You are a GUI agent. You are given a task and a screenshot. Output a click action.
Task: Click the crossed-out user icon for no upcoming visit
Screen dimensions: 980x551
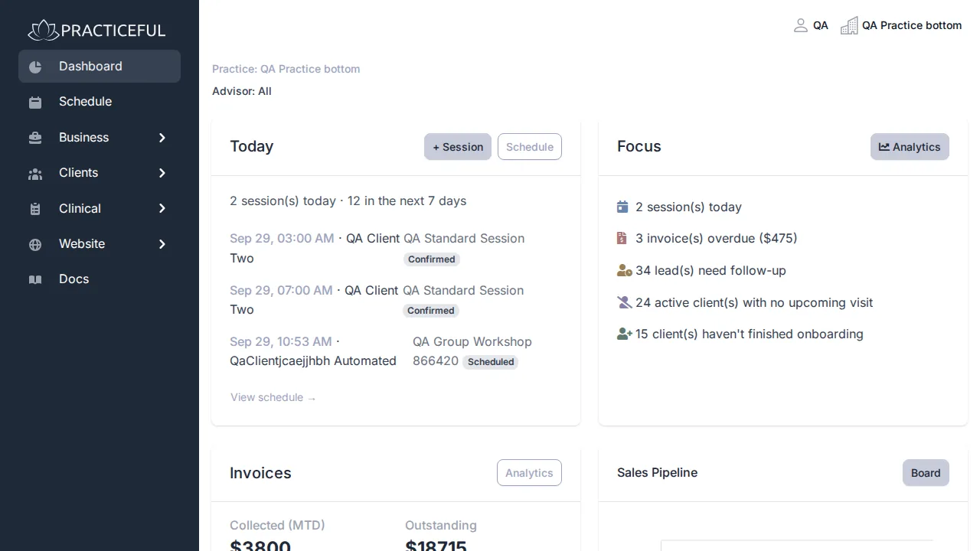(x=624, y=302)
